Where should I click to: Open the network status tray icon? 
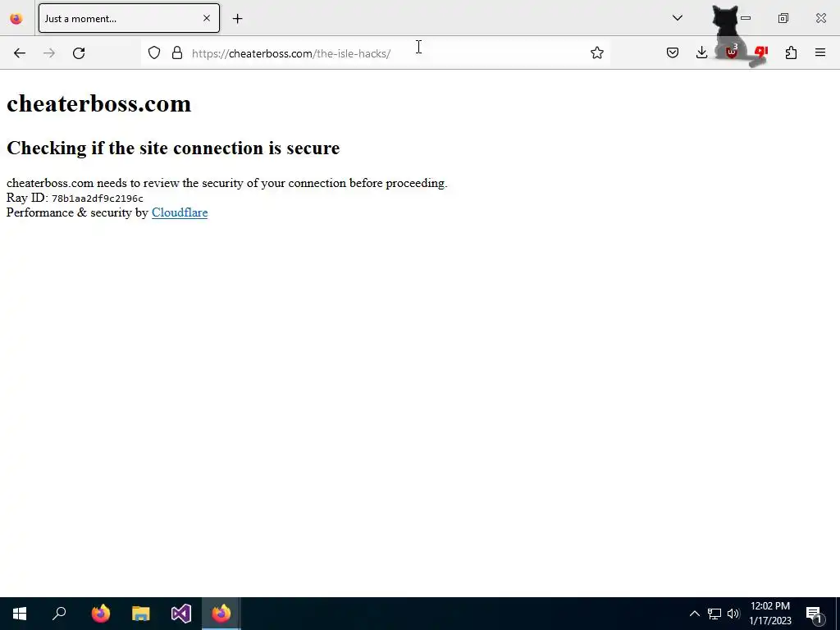[x=714, y=614]
